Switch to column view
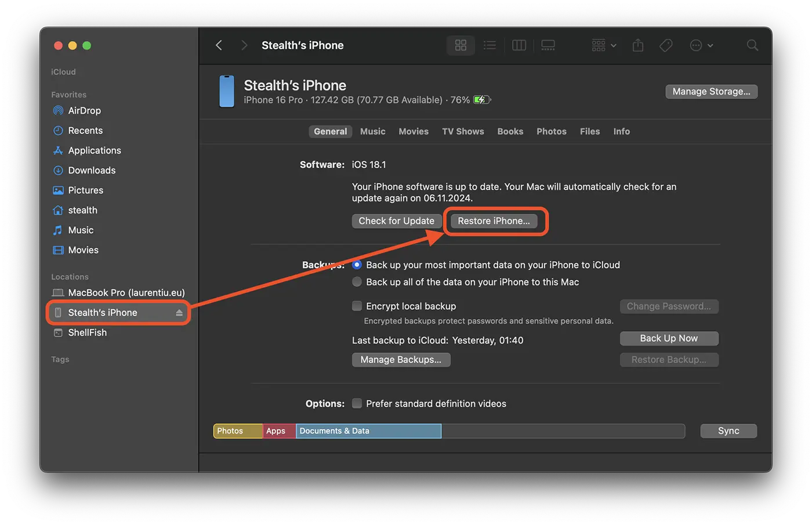This screenshot has width=812, height=525. (x=519, y=45)
